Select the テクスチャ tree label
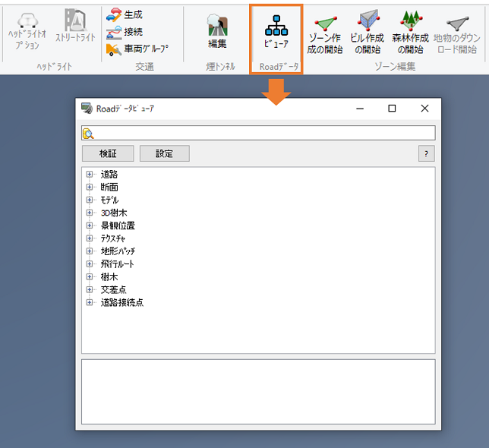This screenshot has height=448, width=489. [x=113, y=238]
